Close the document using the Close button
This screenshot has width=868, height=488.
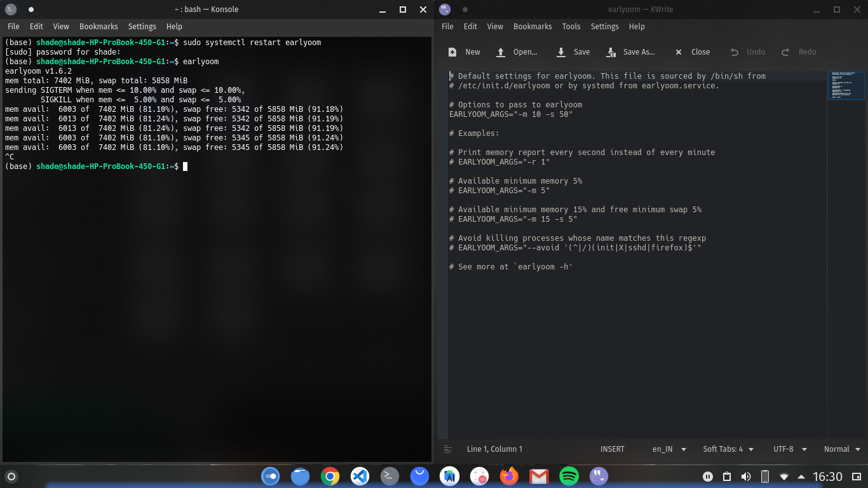pyautogui.click(x=691, y=52)
